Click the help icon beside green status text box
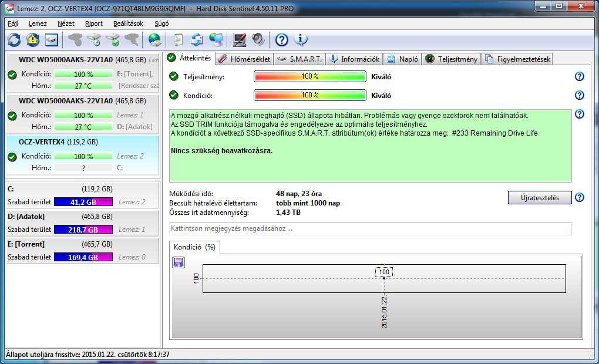 coord(580,114)
